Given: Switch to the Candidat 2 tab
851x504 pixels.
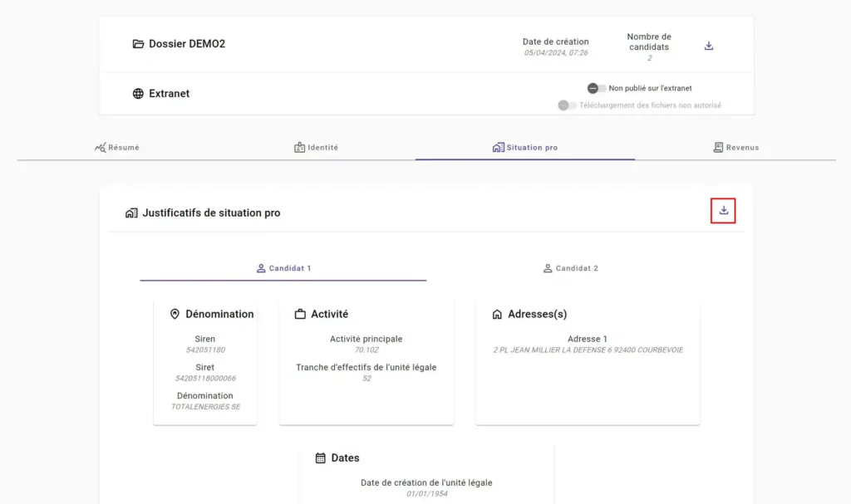Looking at the screenshot, I should [570, 268].
